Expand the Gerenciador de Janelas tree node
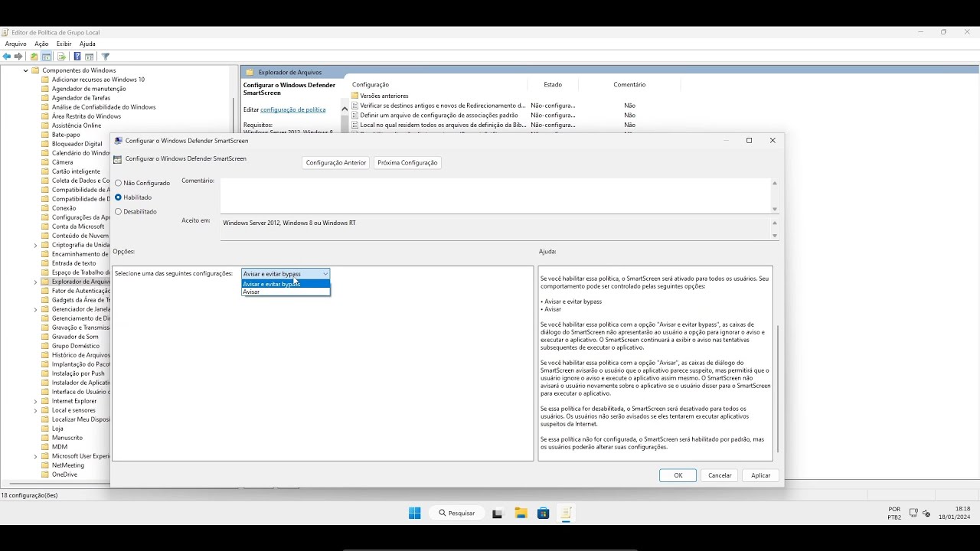The height and width of the screenshot is (551, 980). pyautogui.click(x=35, y=309)
